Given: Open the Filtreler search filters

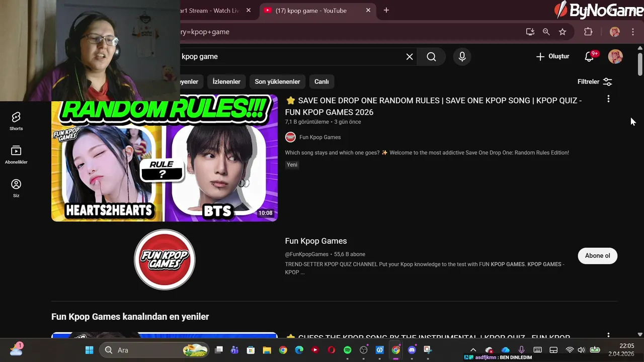Looking at the screenshot, I should click(595, 81).
